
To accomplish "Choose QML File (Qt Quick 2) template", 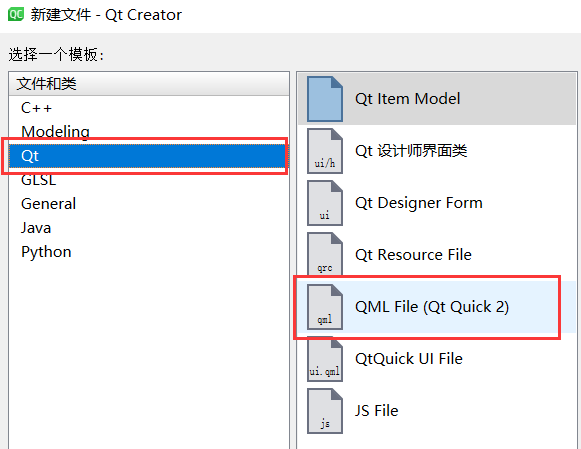I will tap(437, 307).
